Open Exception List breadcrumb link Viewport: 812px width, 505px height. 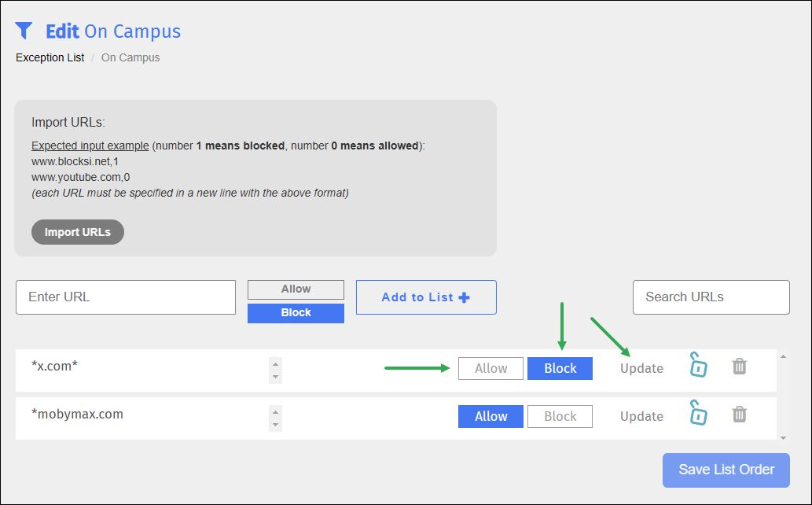point(50,57)
